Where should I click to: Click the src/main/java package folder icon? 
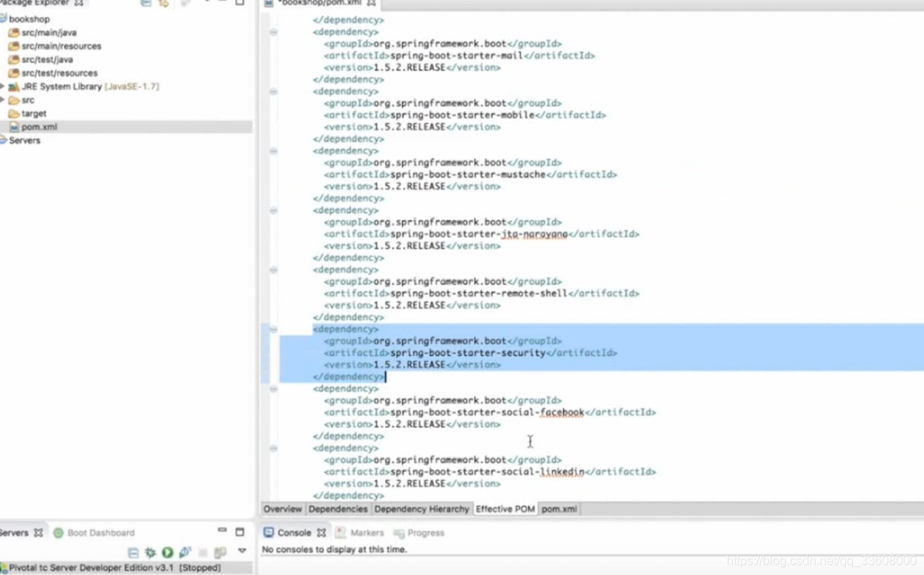13,33
